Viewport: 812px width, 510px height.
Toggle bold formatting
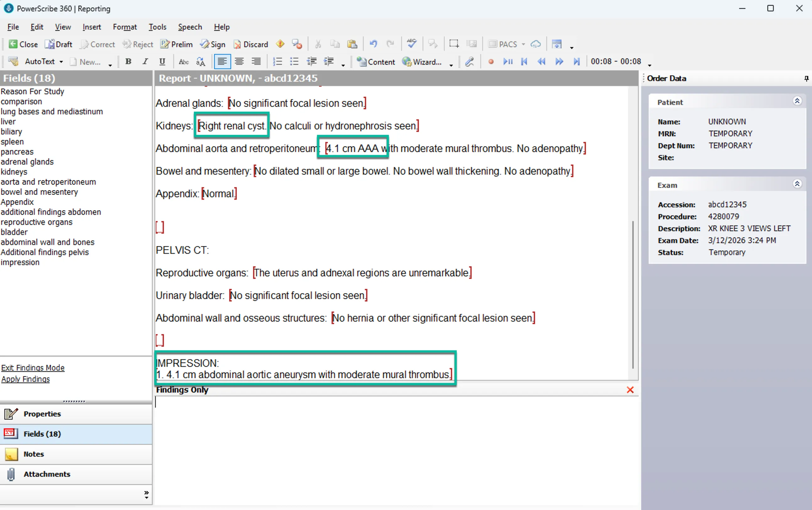(x=128, y=61)
